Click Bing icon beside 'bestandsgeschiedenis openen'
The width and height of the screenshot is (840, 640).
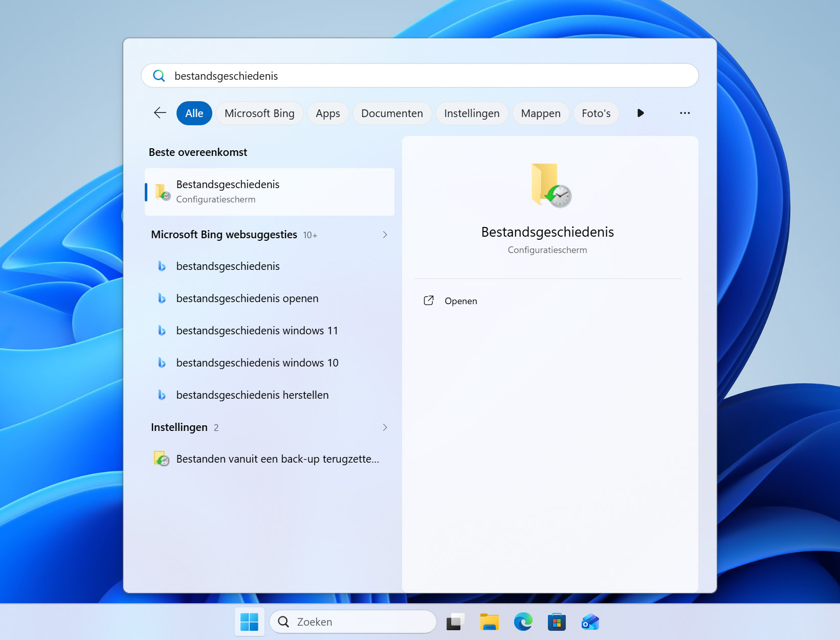(x=162, y=299)
